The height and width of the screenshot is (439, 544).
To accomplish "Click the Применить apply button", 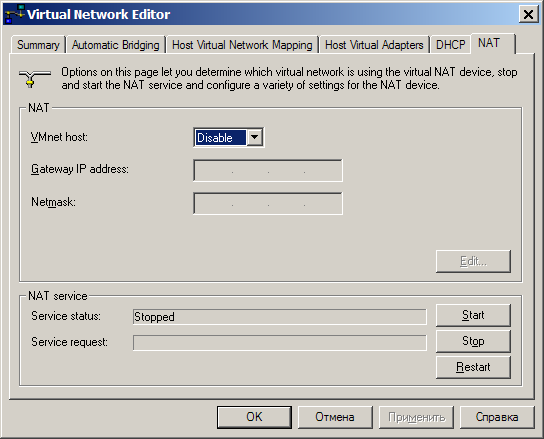I will (416, 417).
